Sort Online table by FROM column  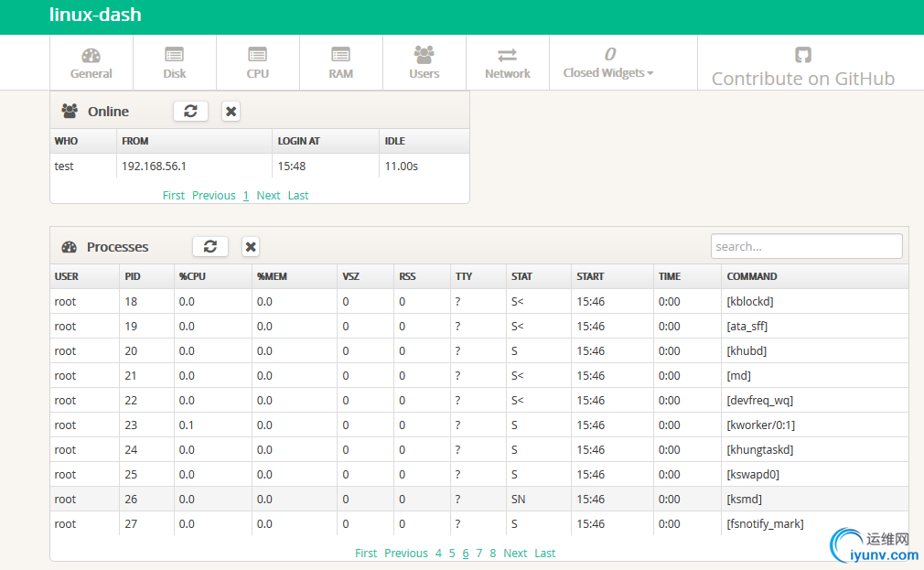point(194,141)
